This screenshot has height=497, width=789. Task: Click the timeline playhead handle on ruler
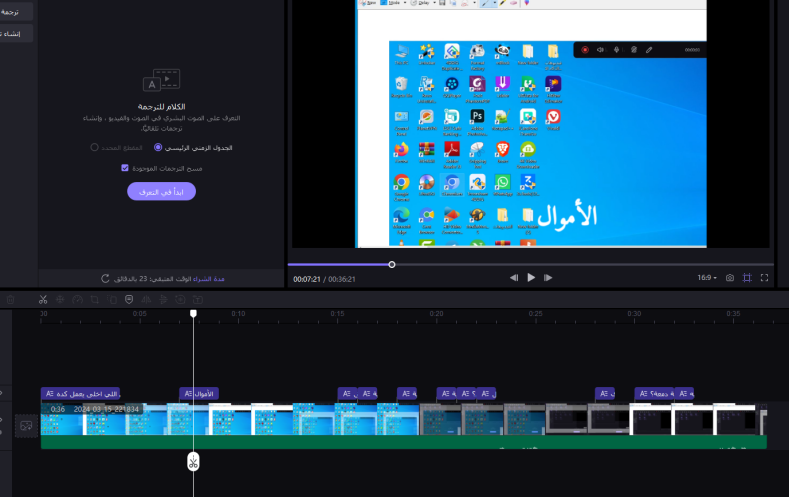coord(193,313)
